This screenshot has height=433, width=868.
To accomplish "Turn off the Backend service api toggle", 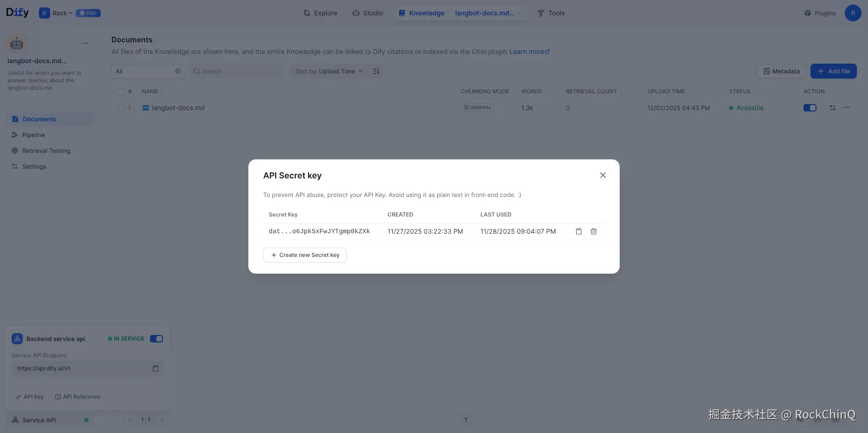I will [156, 338].
